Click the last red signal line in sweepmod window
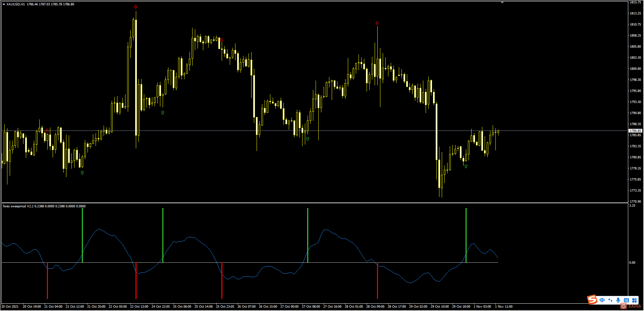The width and height of the screenshot is (644, 311). pyautogui.click(x=377, y=280)
